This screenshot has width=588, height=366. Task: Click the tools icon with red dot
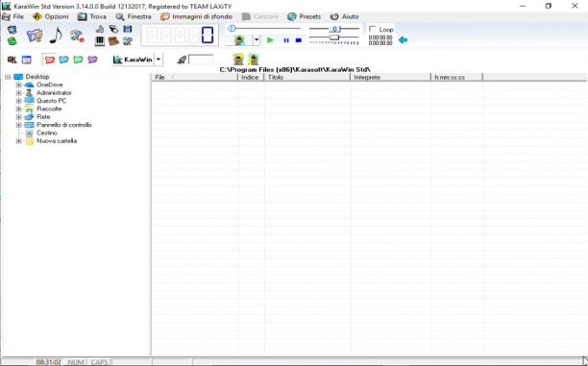point(77,36)
